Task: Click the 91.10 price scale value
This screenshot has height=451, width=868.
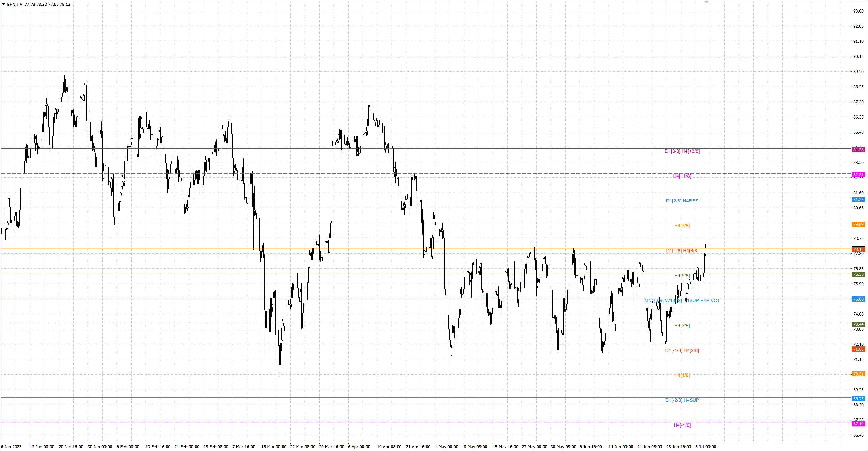Action: point(858,41)
